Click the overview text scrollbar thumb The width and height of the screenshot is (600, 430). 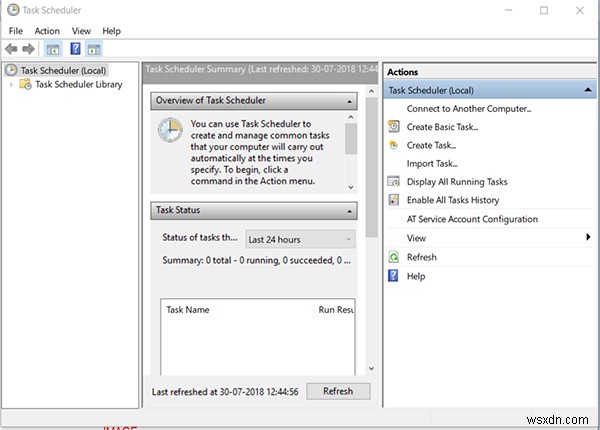click(351, 138)
